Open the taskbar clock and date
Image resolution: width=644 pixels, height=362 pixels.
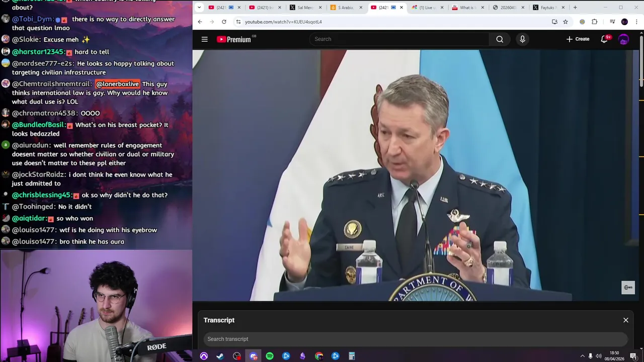point(614,356)
